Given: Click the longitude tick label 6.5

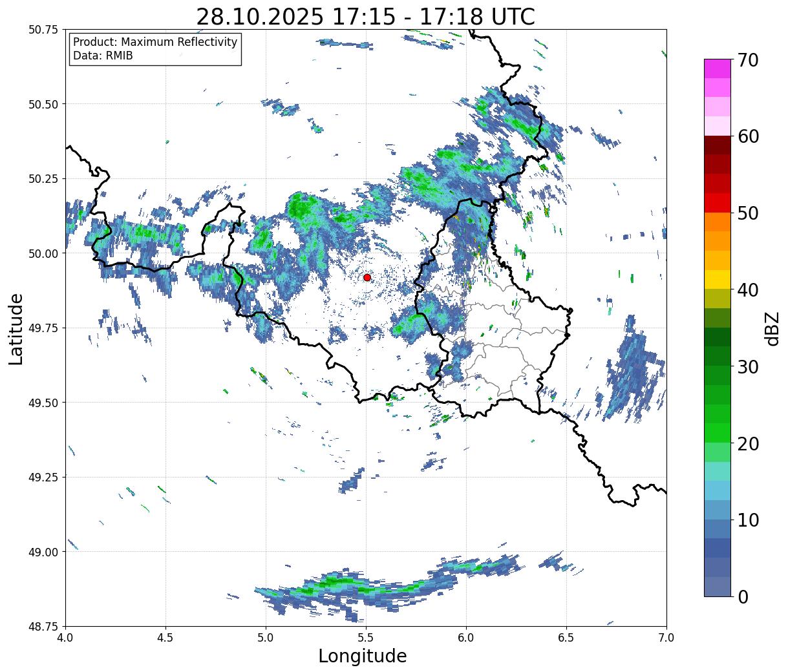Looking at the screenshot, I should click(566, 637).
